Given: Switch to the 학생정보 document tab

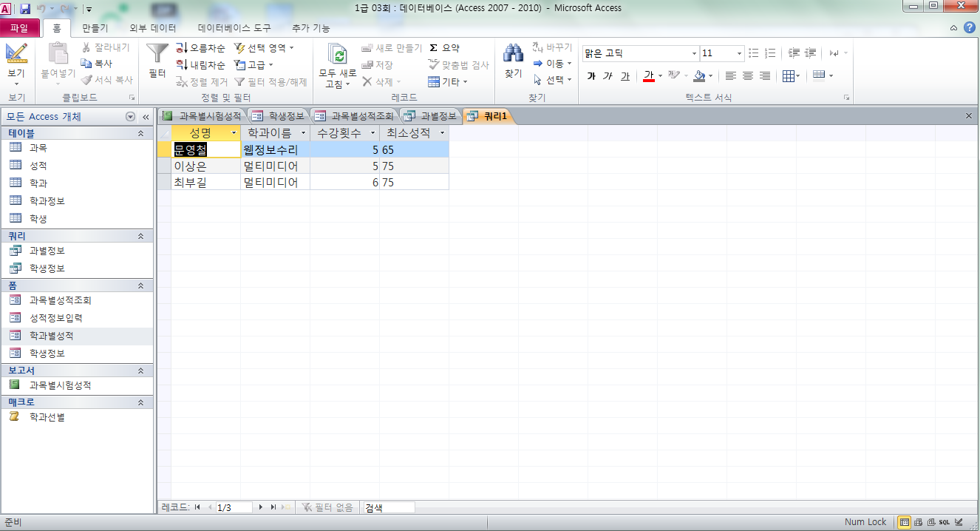Looking at the screenshot, I should click(x=279, y=116).
